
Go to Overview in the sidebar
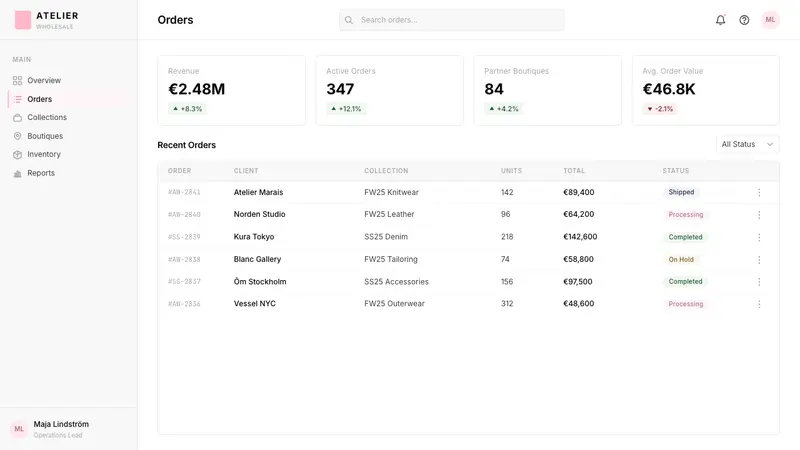(68, 81)
